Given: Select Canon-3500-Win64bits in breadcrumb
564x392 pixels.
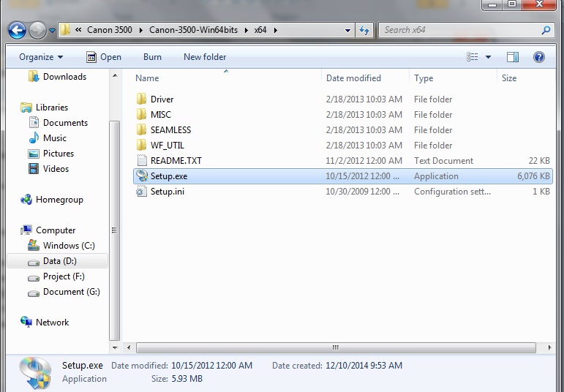Looking at the screenshot, I should point(194,30).
